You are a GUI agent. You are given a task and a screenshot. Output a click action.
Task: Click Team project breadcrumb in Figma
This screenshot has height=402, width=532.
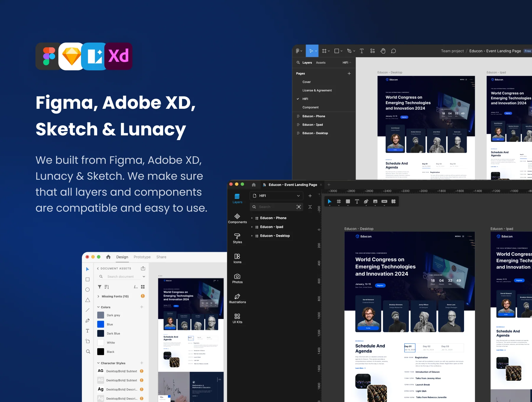coord(452,51)
